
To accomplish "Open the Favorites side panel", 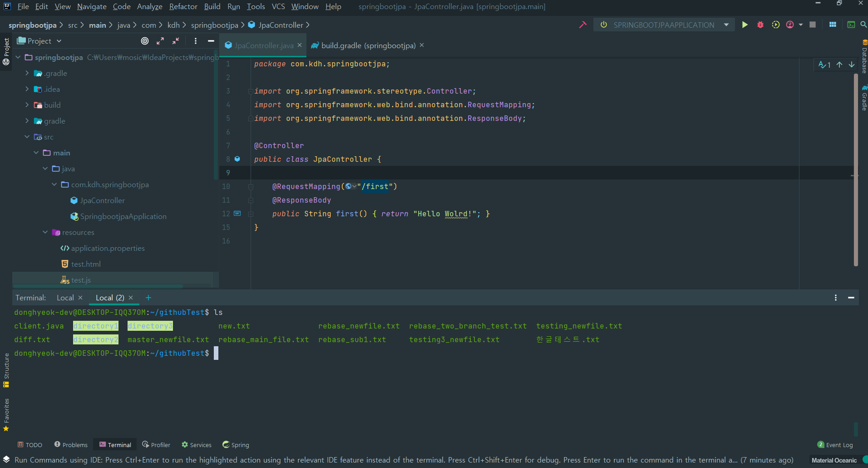I will [x=6, y=415].
